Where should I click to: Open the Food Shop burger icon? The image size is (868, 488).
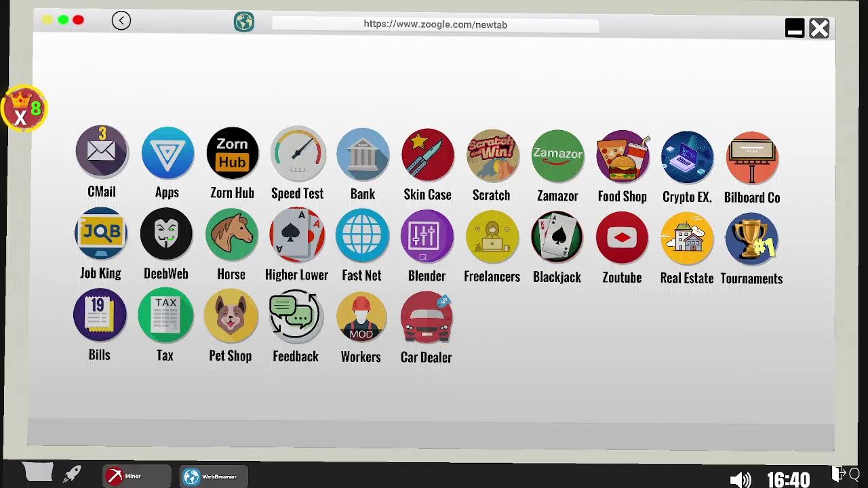click(623, 157)
